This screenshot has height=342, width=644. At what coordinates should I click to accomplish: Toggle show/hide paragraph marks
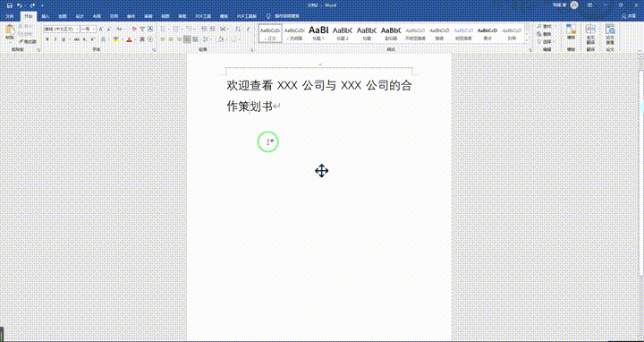[249, 30]
